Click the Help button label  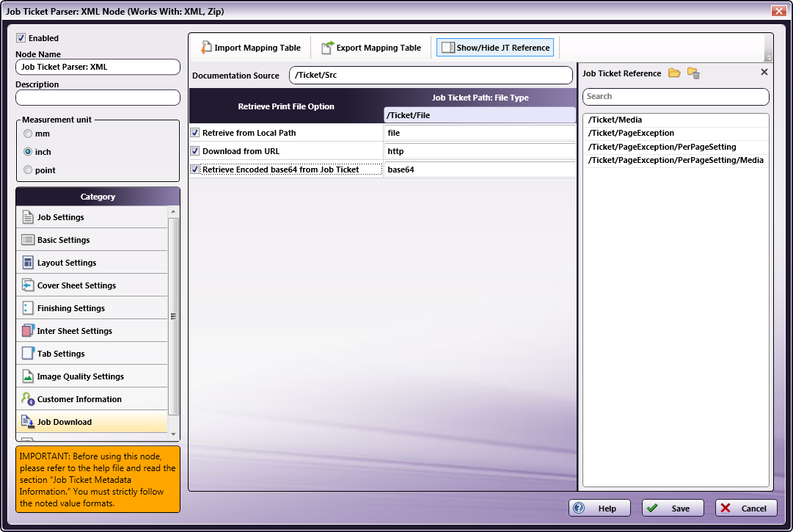[607, 509]
